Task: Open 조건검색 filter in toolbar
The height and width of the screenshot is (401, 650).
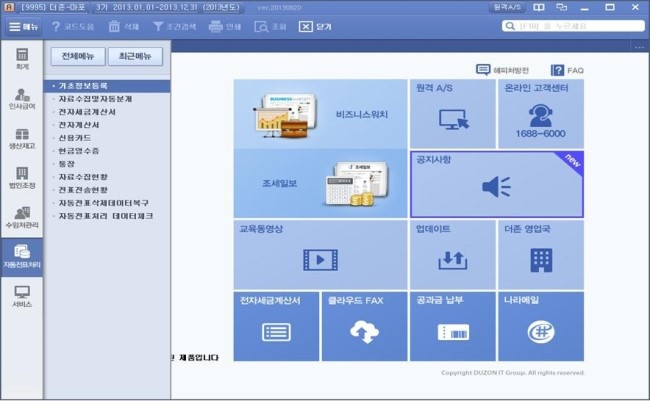Action: [175, 27]
